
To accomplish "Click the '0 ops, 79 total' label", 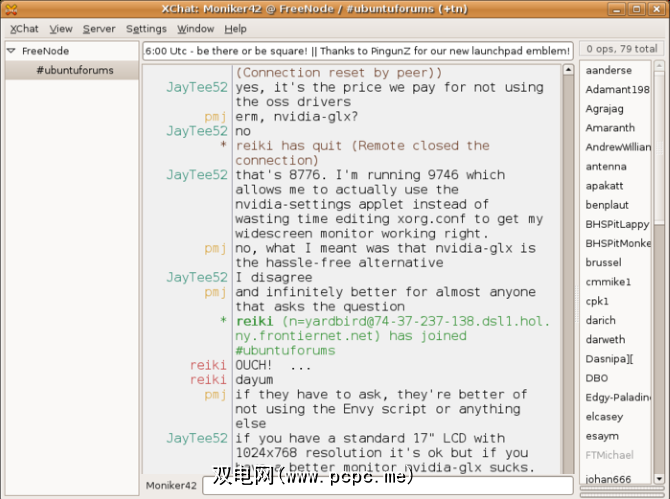I will (622, 49).
